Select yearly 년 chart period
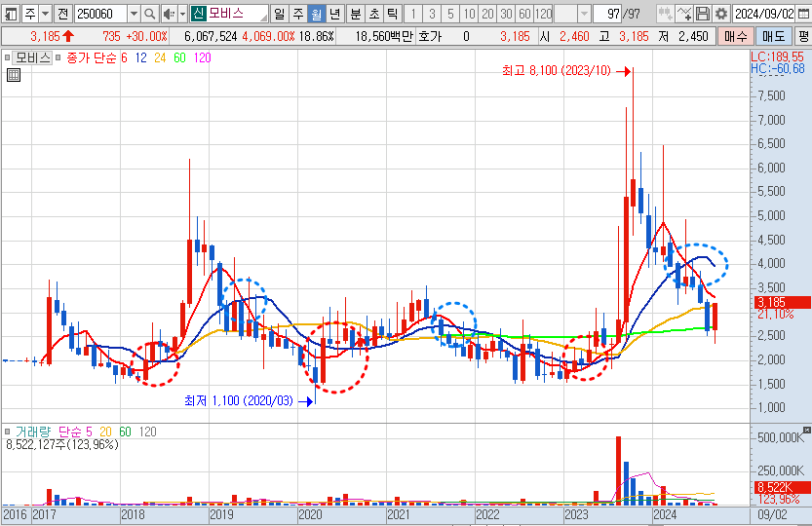 (x=335, y=14)
